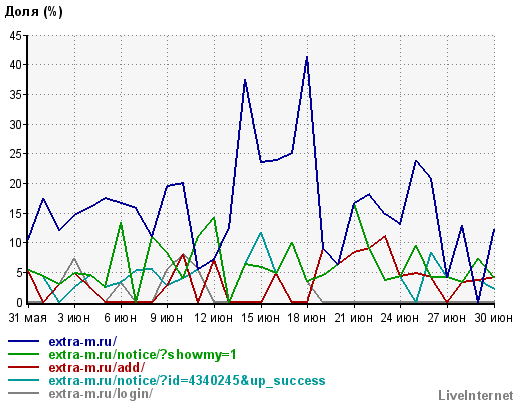The width and height of the screenshot is (520, 405).
Task: Click the blue line peak near 14 июн
Action: pyautogui.click(x=245, y=80)
